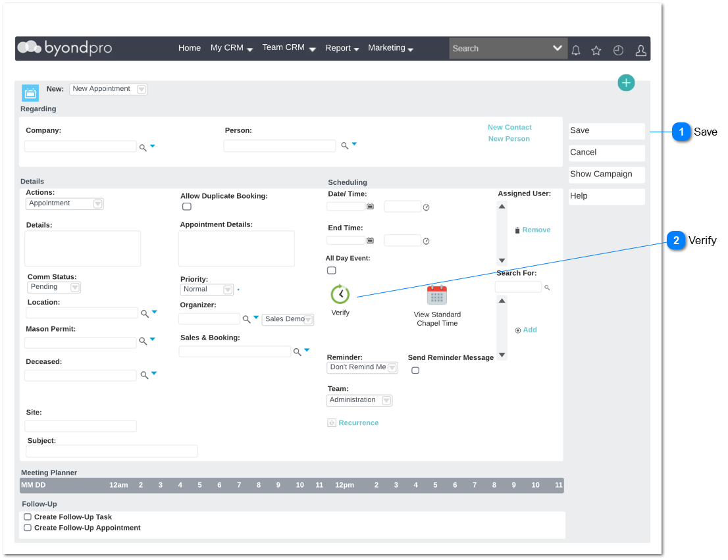Open End Time calendar picker icon

click(x=370, y=240)
